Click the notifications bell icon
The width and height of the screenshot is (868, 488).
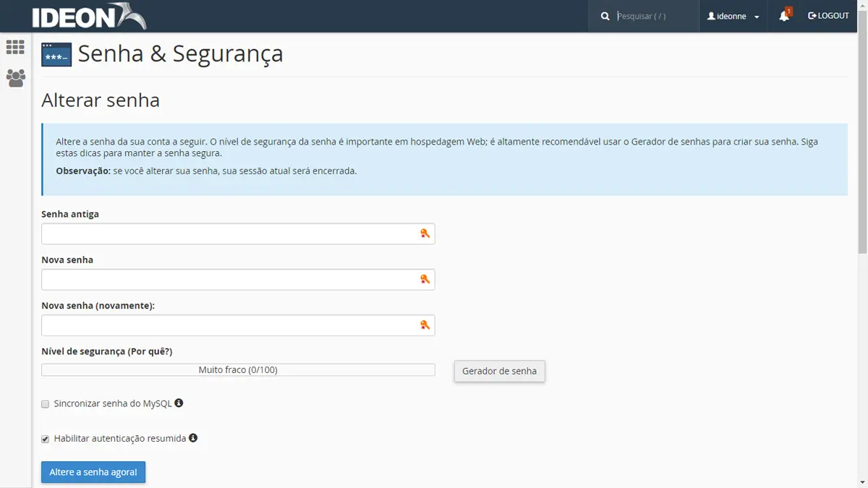784,16
